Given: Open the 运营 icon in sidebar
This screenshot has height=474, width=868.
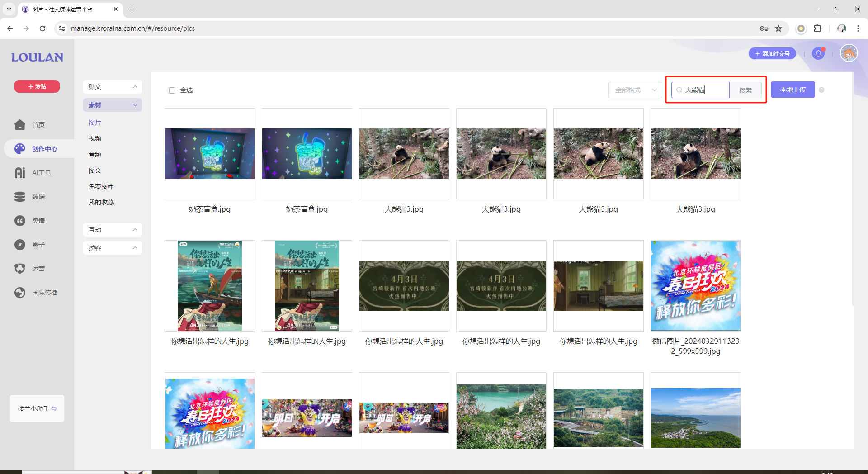Looking at the screenshot, I should 20,269.
